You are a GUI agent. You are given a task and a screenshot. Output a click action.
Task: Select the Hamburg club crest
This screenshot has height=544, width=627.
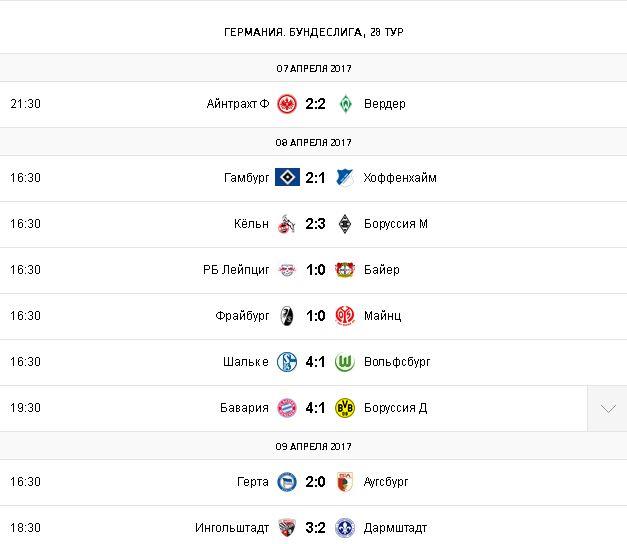click(x=287, y=178)
